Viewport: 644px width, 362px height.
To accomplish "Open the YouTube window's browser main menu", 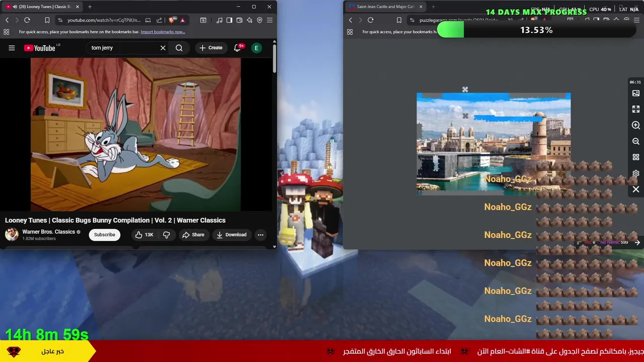I will (x=270, y=20).
